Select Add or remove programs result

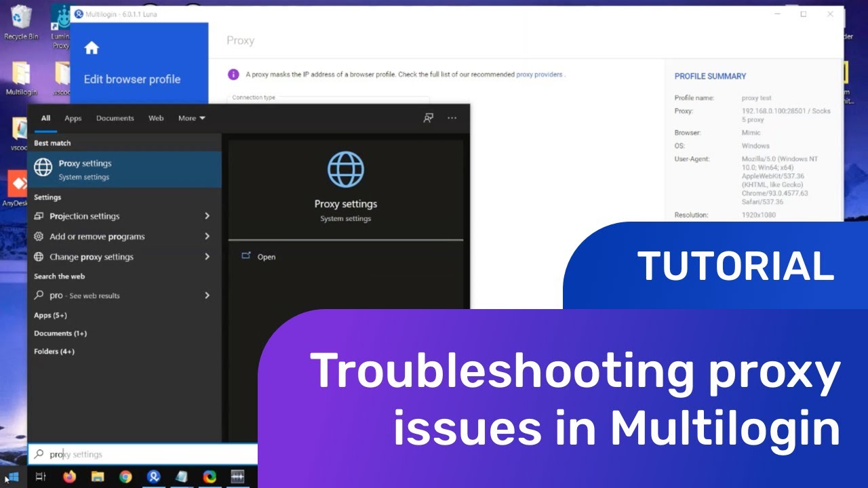point(124,237)
